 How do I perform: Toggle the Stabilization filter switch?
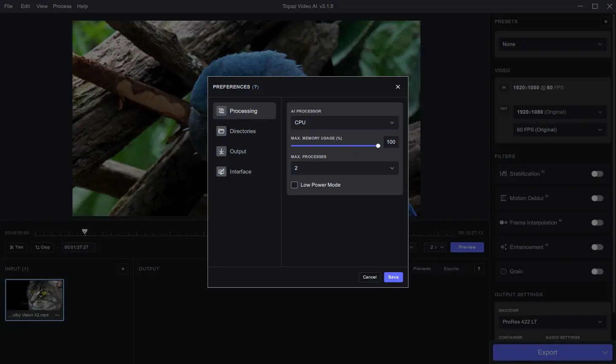597,174
